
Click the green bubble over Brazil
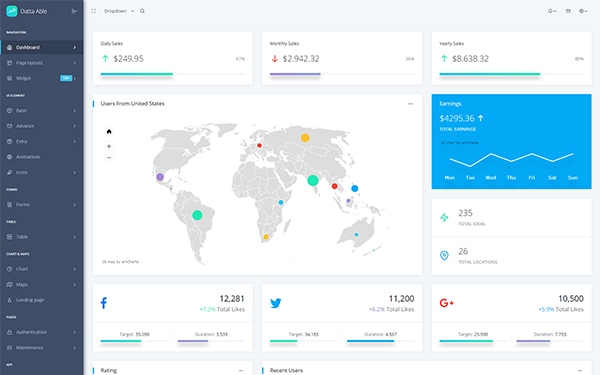click(197, 215)
